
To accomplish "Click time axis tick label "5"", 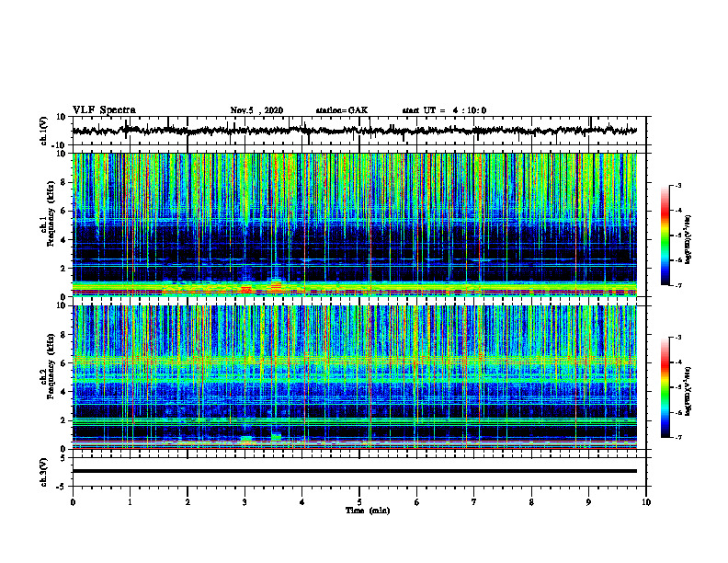I will click(x=359, y=502).
